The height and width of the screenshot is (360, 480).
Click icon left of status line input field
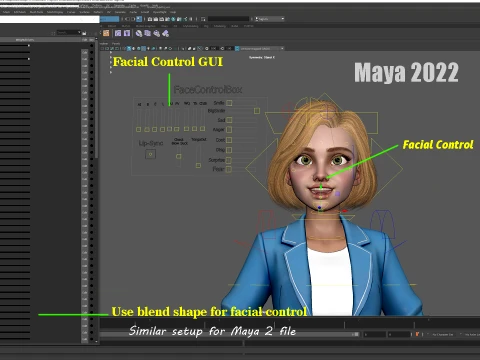(x=203, y=19)
